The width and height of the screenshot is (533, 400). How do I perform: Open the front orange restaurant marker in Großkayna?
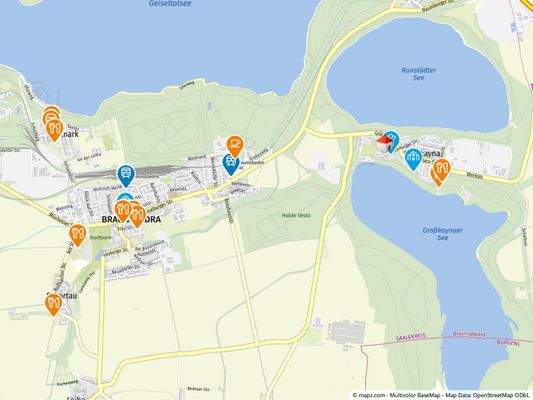[x=442, y=168]
